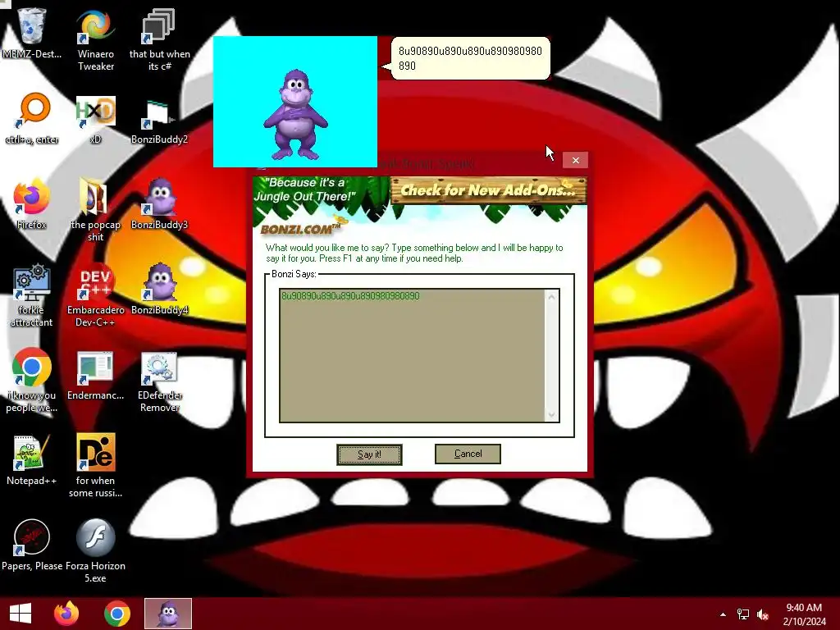The width and height of the screenshot is (840, 630).
Task: Click the 'Because it's a Jungle Out There!' slogan
Action: coord(304,189)
